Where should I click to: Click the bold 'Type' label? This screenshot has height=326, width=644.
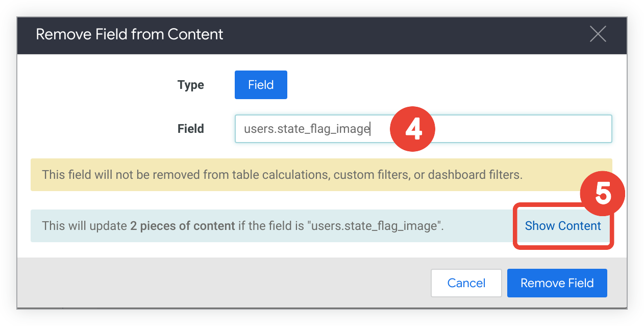(190, 85)
